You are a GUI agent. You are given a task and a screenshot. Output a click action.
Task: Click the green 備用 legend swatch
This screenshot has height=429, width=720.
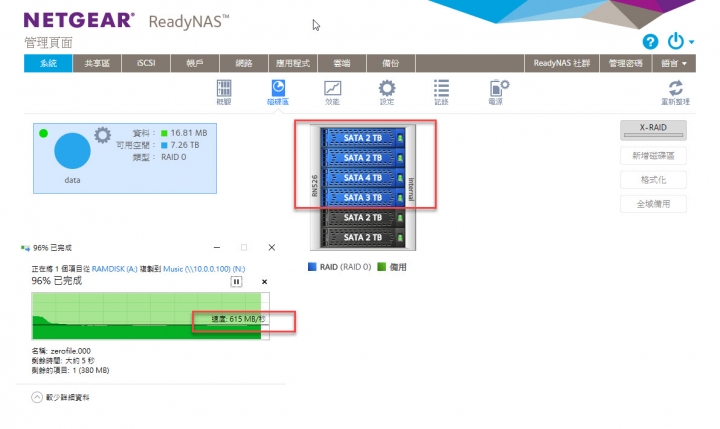click(381, 267)
